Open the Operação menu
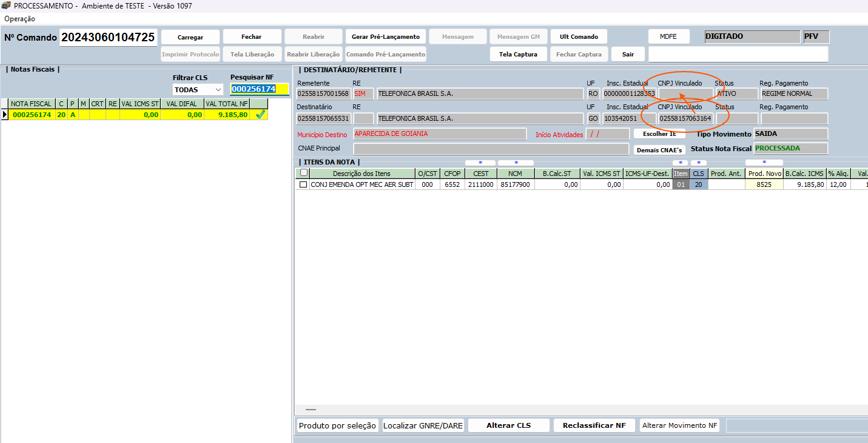This screenshot has height=443, width=868. 19,19
